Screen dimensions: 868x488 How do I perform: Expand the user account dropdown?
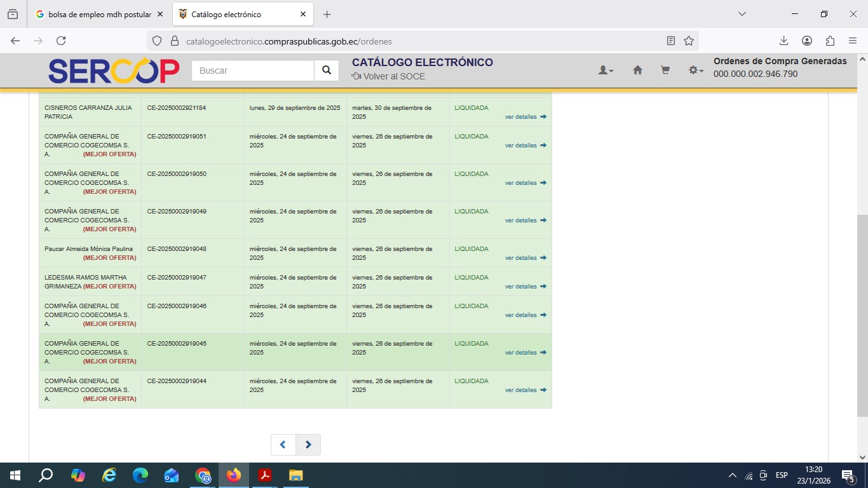tap(606, 71)
